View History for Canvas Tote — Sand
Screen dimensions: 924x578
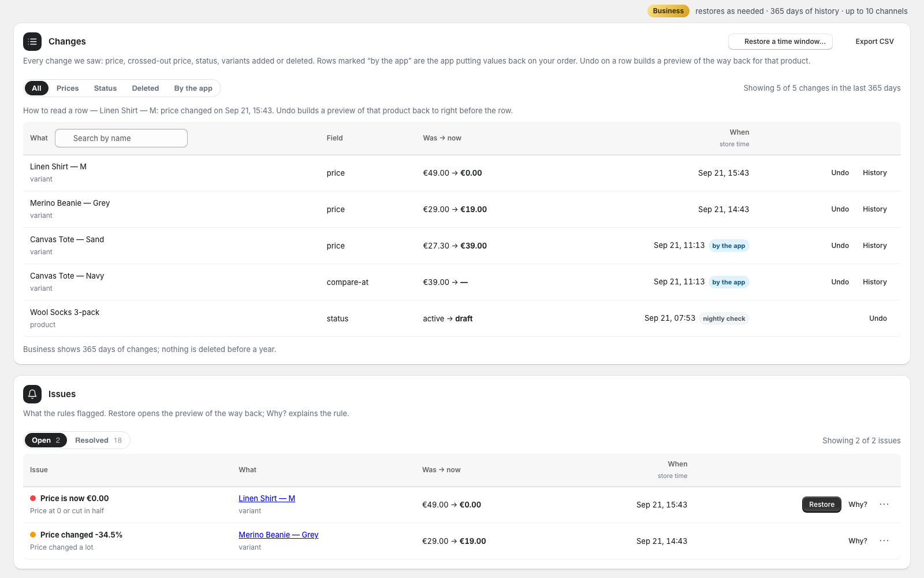click(x=875, y=246)
